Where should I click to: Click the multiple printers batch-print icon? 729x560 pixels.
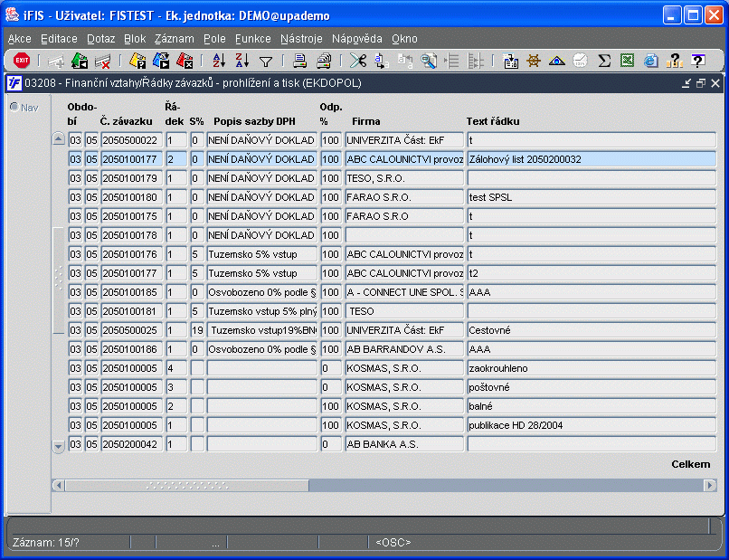[x=324, y=61]
